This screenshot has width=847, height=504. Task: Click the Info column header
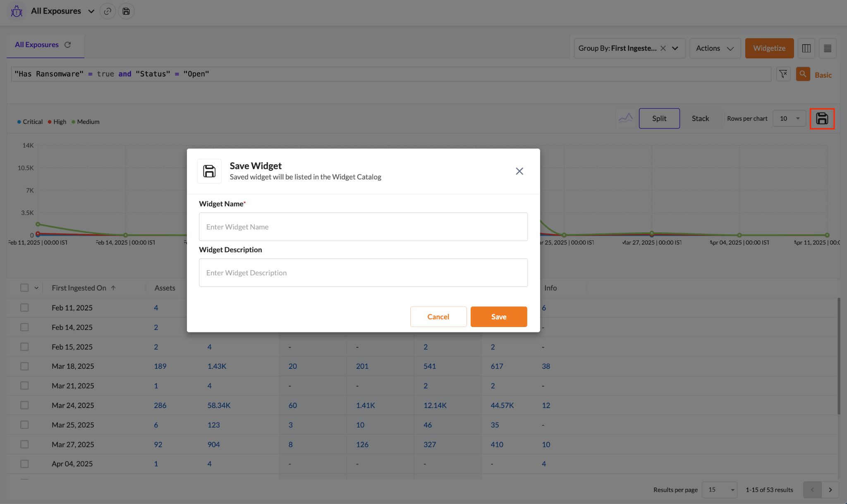(550, 288)
